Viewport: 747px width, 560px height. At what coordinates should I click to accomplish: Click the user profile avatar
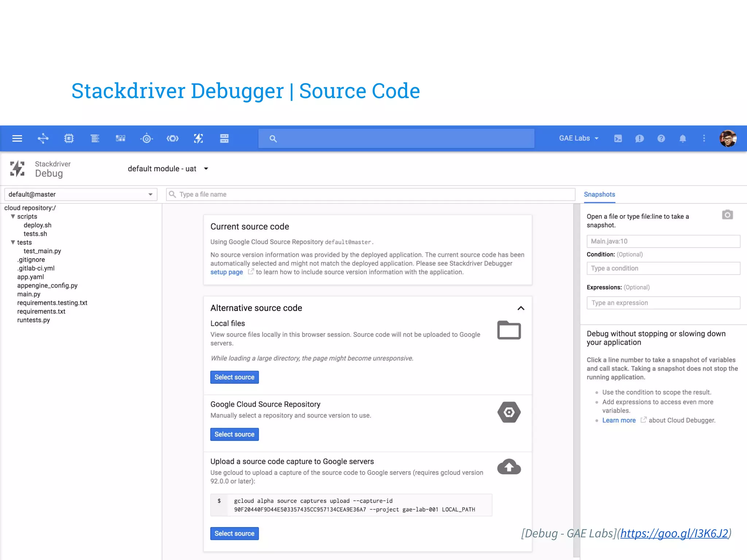point(728,139)
